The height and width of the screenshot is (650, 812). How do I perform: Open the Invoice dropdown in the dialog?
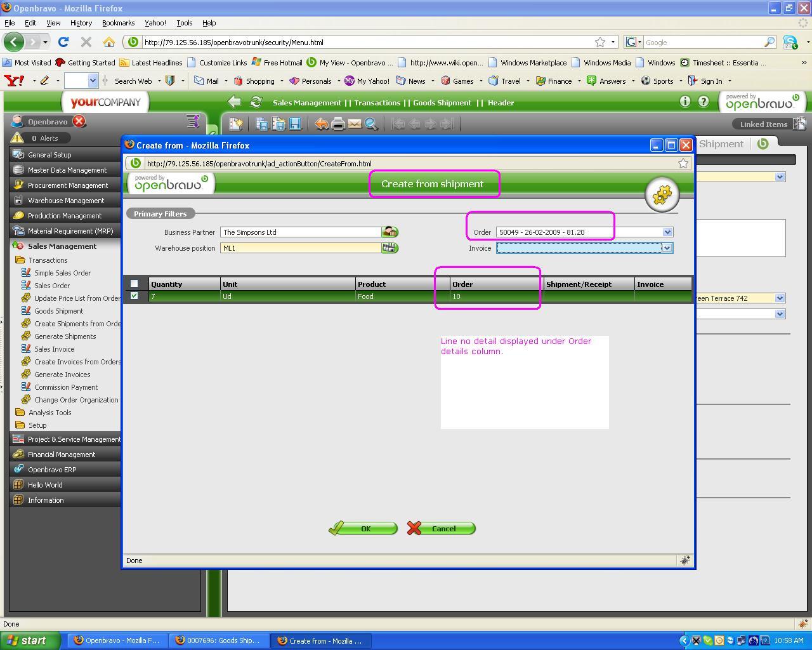click(667, 248)
